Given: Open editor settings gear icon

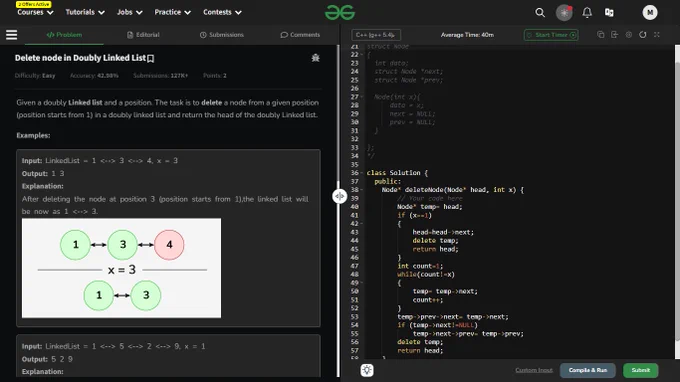Looking at the screenshot, I should coord(629,35).
